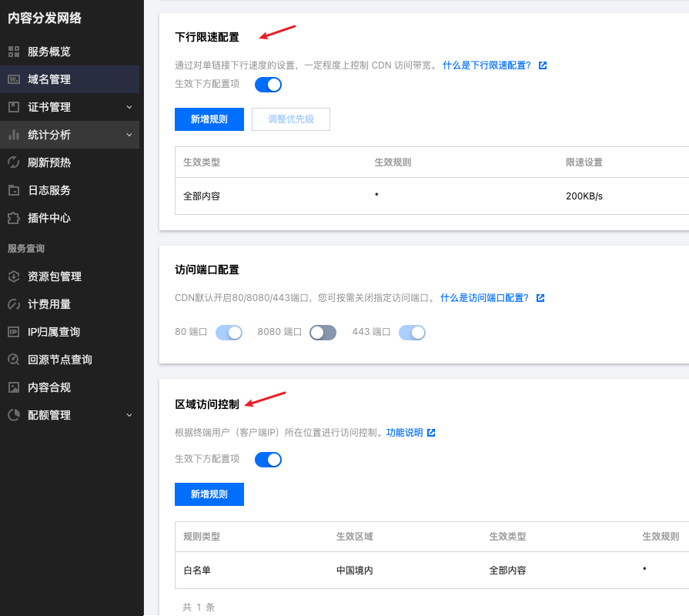Enable the 8080 端口 switch

[323, 333]
